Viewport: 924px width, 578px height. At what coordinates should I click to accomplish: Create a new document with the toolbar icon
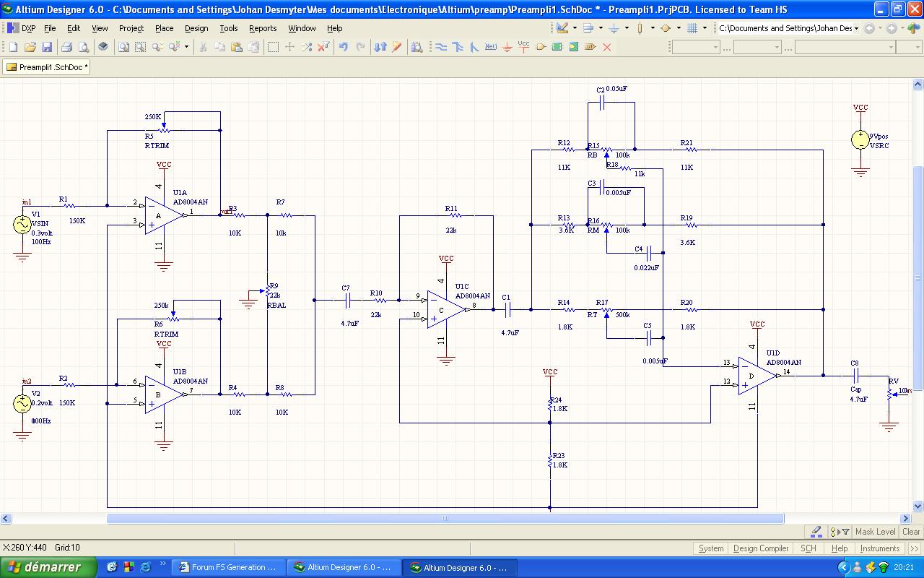pos(13,47)
